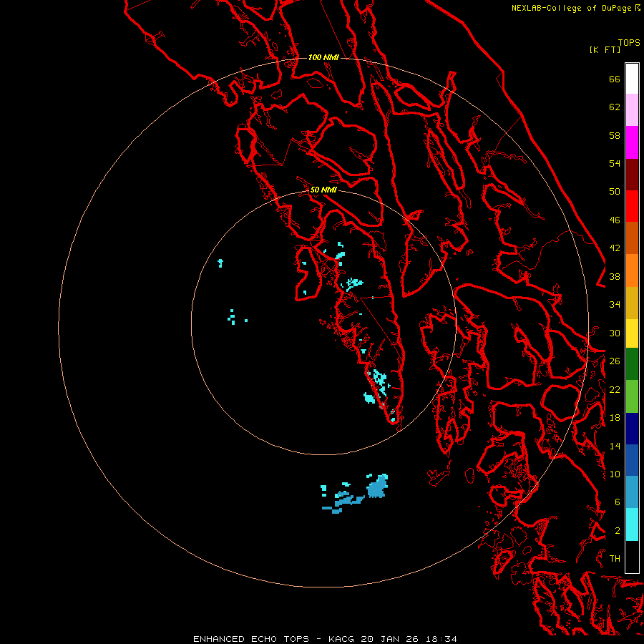This screenshot has width=644, height=644.
Task: Pick the burnt orange legend swatch
Action: pyautogui.click(x=632, y=238)
